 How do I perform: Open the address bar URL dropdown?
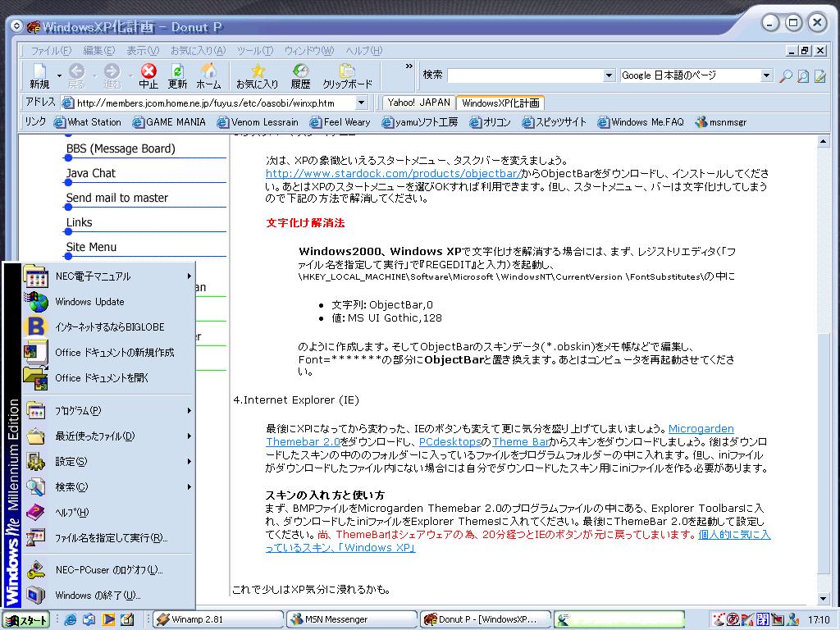click(x=362, y=103)
